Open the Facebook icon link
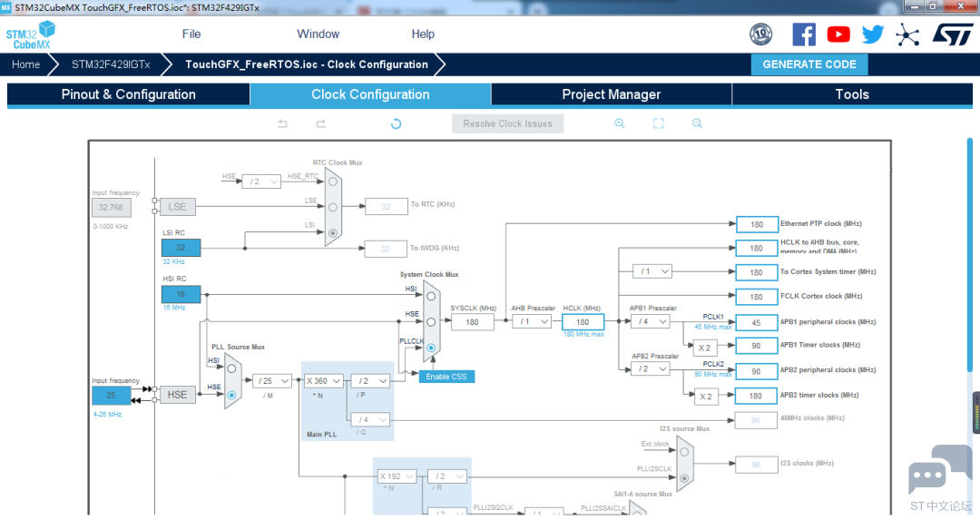The height and width of the screenshot is (520, 980). tap(804, 34)
